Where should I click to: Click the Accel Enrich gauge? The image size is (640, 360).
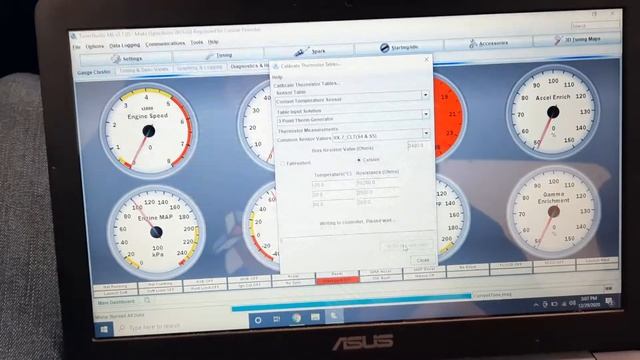[553, 111]
